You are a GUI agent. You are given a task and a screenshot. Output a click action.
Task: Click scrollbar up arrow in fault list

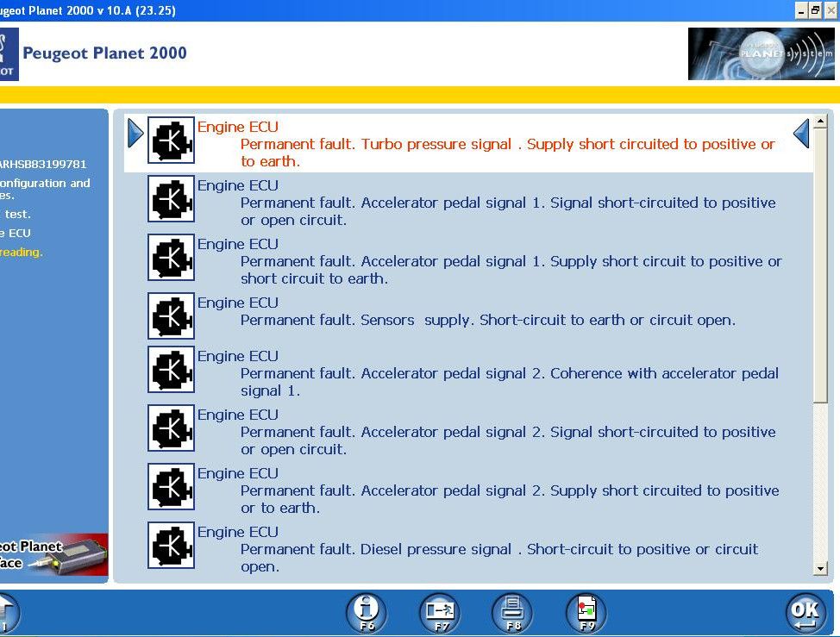[x=820, y=122]
